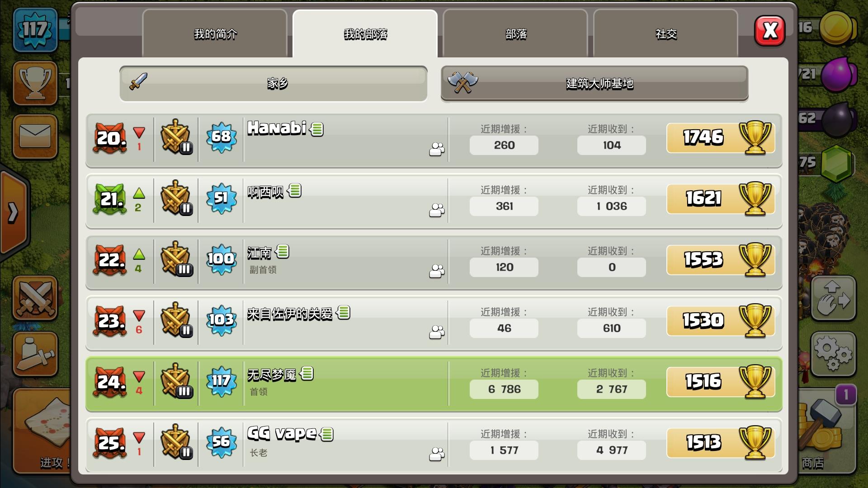Select the 江南 member row
868x488 pixels.
(x=434, y=262)
